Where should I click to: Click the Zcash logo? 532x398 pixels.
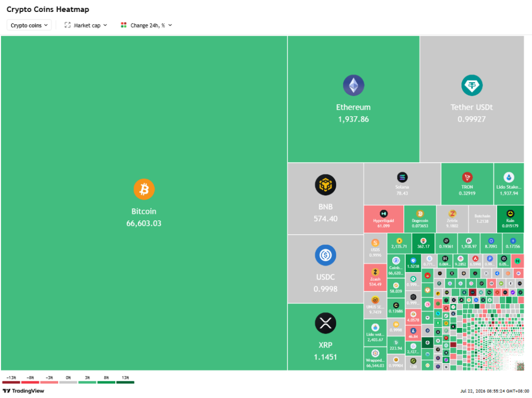(x=375, y=272)
